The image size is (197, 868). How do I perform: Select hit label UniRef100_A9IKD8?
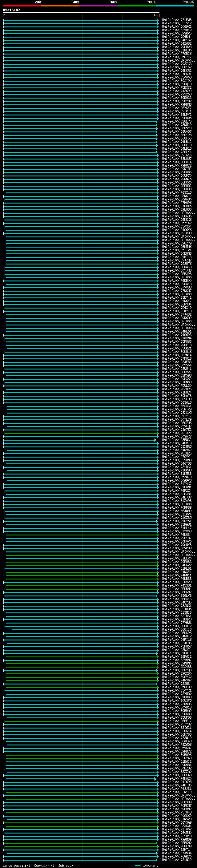pos(177,233)
